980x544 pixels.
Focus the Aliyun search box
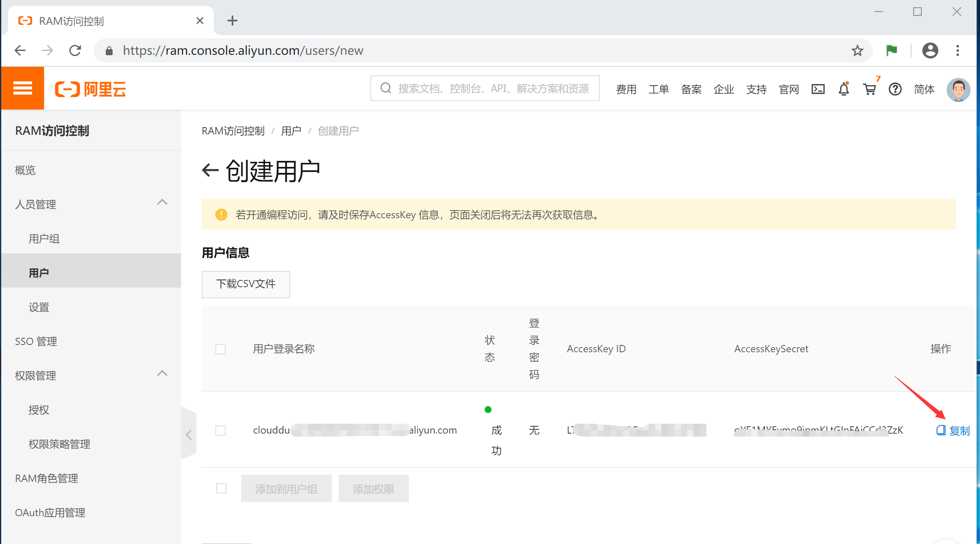[485, 88]
